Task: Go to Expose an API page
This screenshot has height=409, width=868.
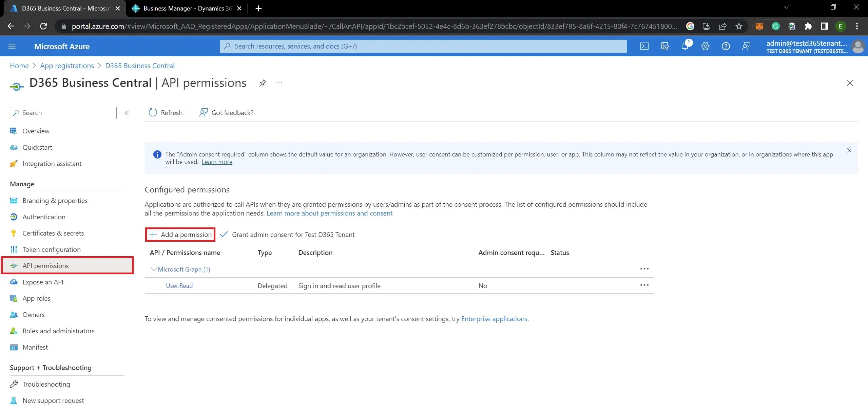Action: [43, 282]
